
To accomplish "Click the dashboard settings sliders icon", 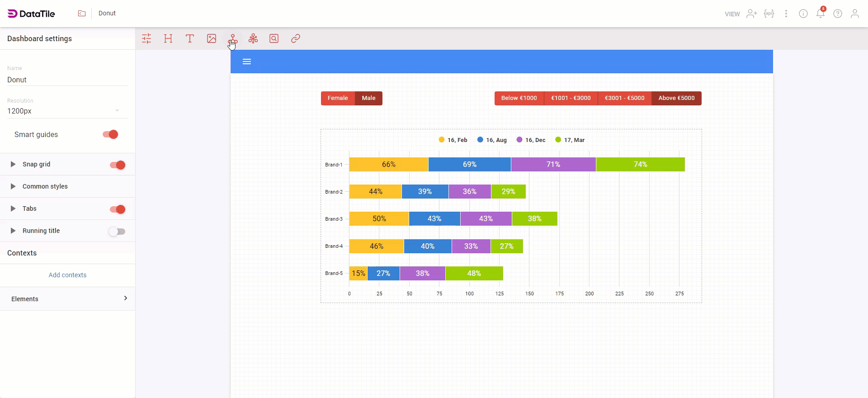I will click(146, 38).
